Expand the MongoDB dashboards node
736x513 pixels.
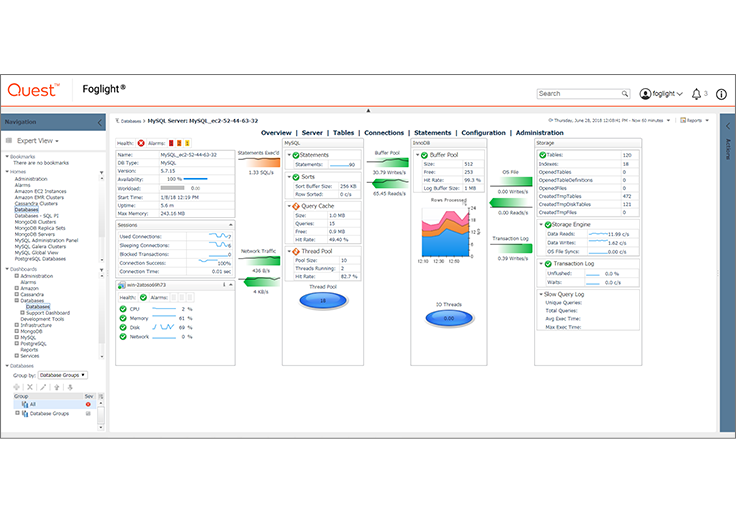click(16, 331)
